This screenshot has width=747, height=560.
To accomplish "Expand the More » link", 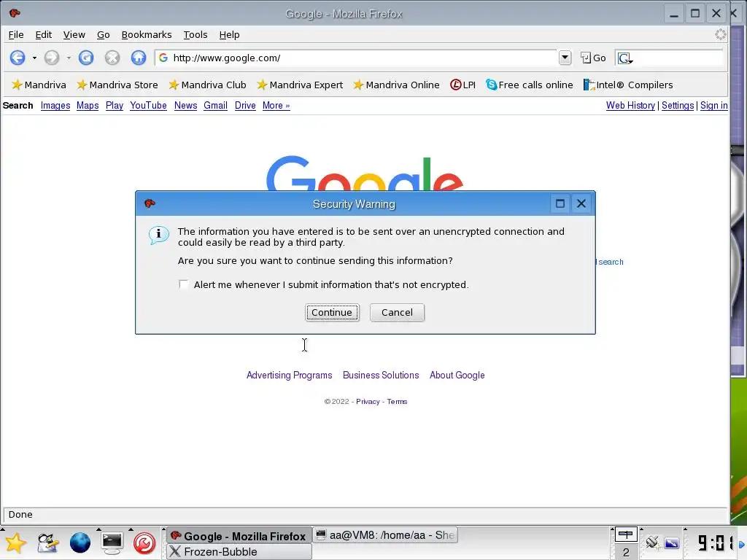I will tap(276, 106).
